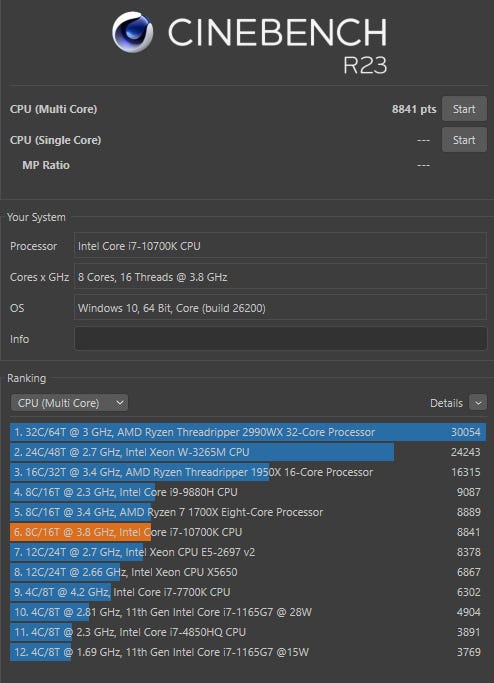
Task: Choose the Threadripper 1950X ranking entry
Action: click(248, 472)
